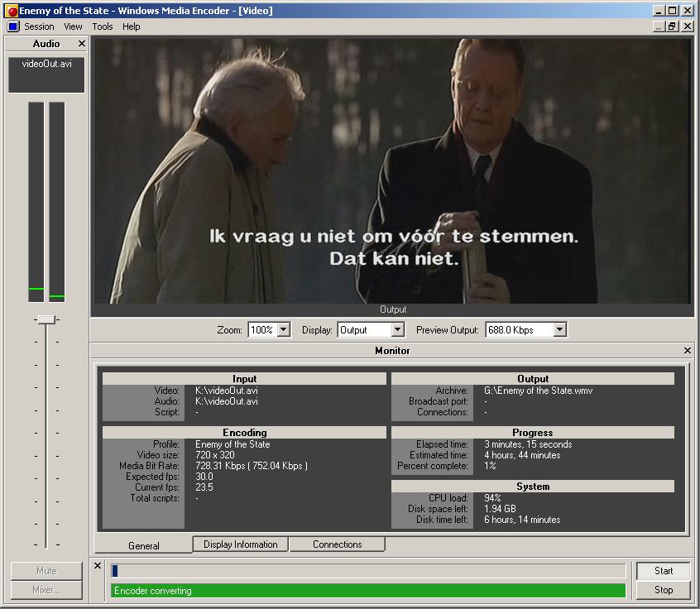This screenshot has height=609, width=700.
Task: Open the Help menu
Action: (x=132, y=26)
